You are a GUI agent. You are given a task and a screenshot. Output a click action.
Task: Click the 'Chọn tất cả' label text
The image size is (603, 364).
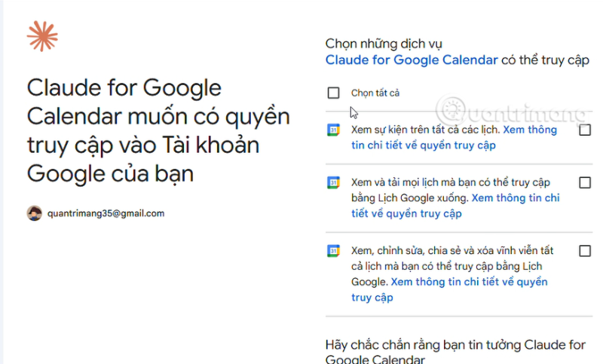[375, 93]
